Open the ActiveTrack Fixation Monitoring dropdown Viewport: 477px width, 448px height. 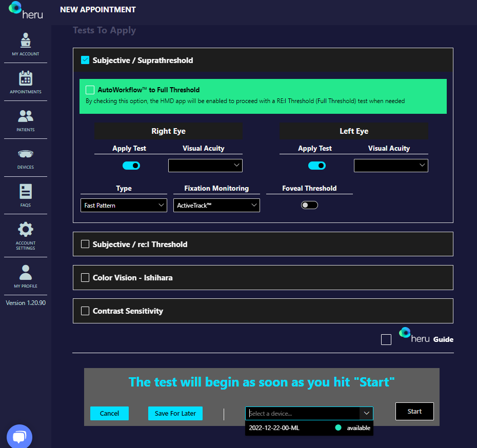click(216, 206)
